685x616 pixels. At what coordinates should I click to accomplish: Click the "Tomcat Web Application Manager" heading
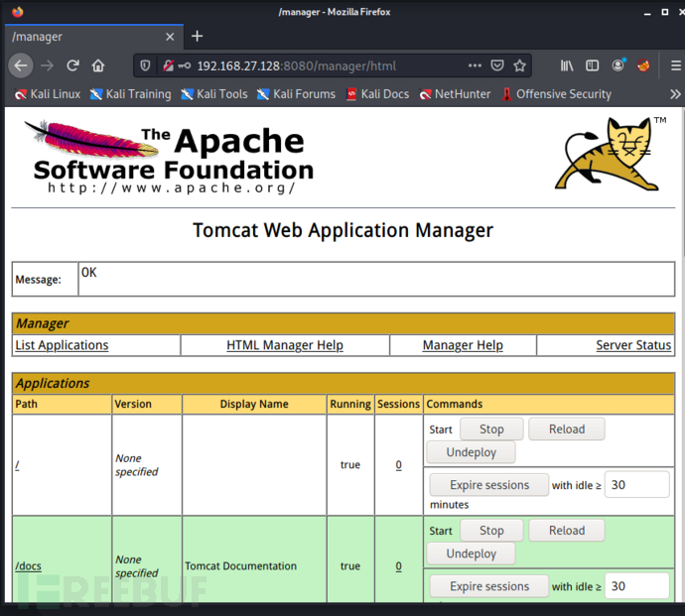(x=342, y=230)
